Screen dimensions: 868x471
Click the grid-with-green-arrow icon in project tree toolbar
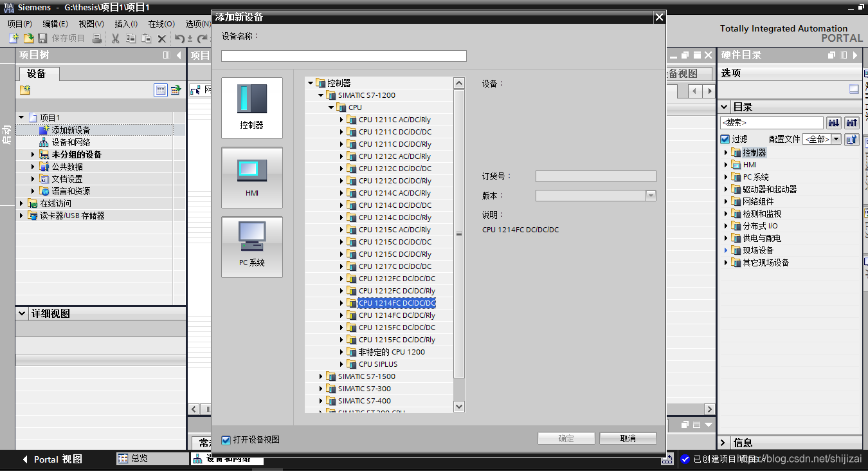(x=176, y=90)
